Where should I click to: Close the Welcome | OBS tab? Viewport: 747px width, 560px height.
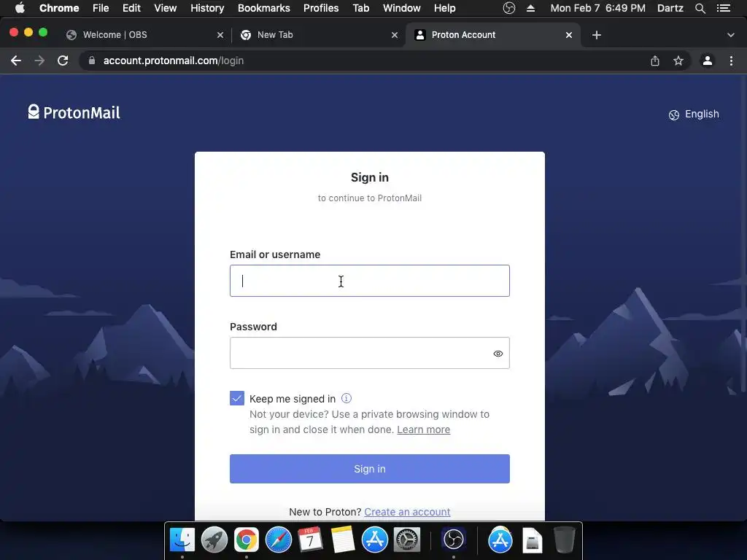[x=220, y=35]
